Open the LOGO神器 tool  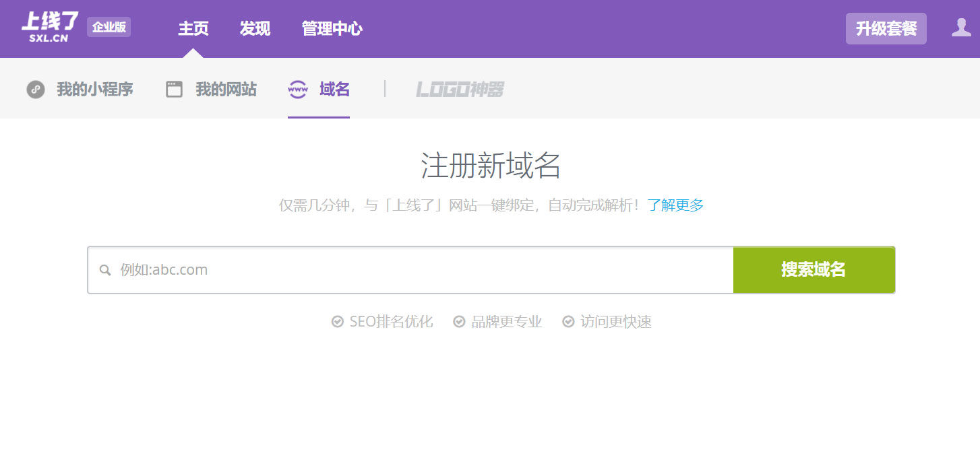[x=460, y=89]
